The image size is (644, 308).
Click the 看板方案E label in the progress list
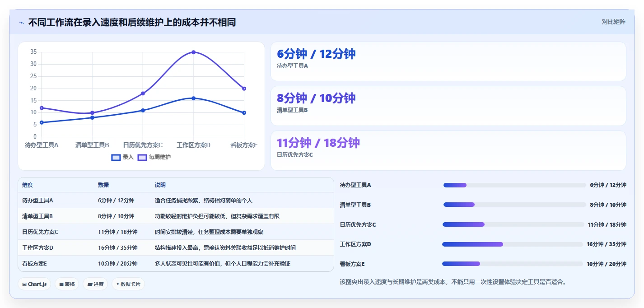coord(352,264)
